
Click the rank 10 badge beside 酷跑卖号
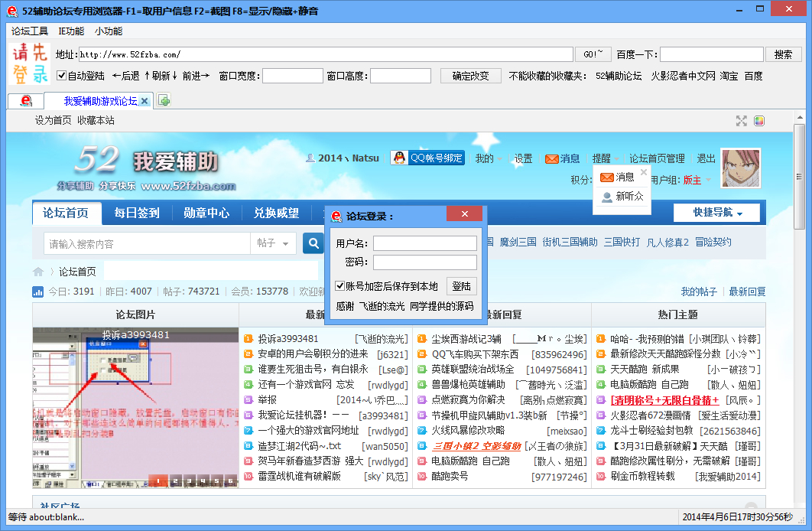(x=422, y=476)
